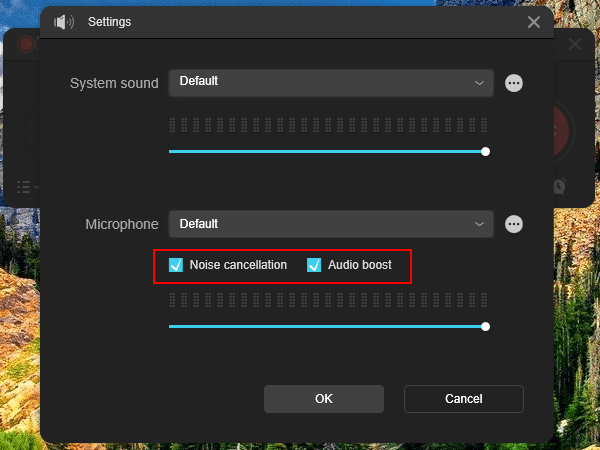Click the System sound volume slider handle
The width and height of the screenshot is (600, 450).
485,152
